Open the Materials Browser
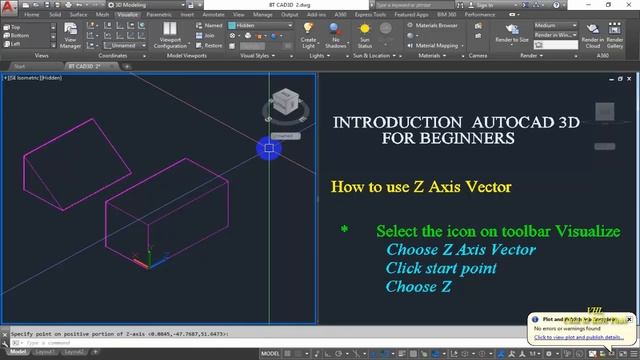Screen dimensions: 640x360 click(x=432, y=25)
